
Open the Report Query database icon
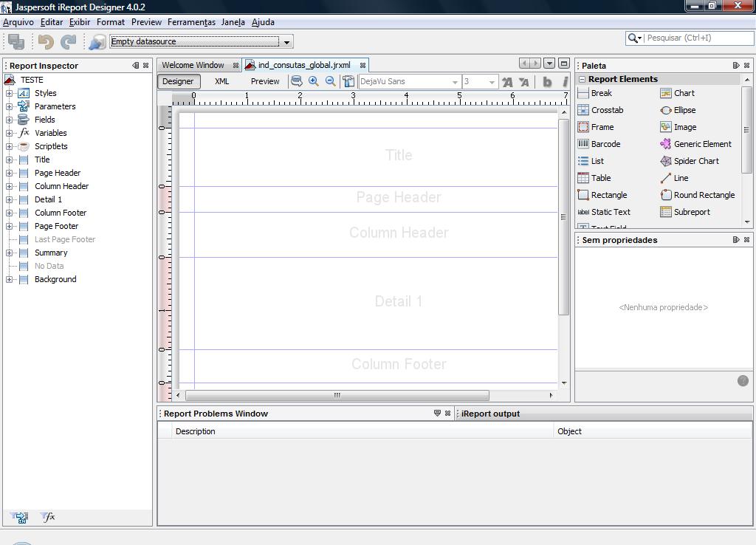pyautogui.click(x=297, y=81)
